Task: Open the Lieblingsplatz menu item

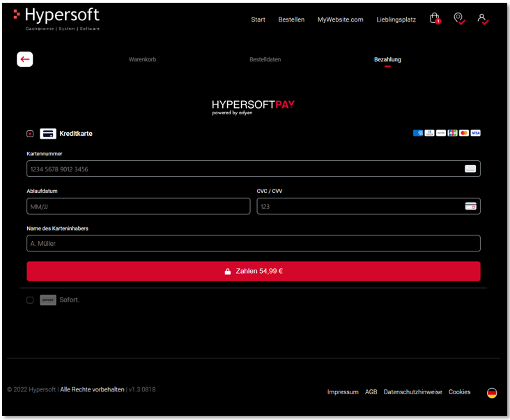Action: click(396, 20)
